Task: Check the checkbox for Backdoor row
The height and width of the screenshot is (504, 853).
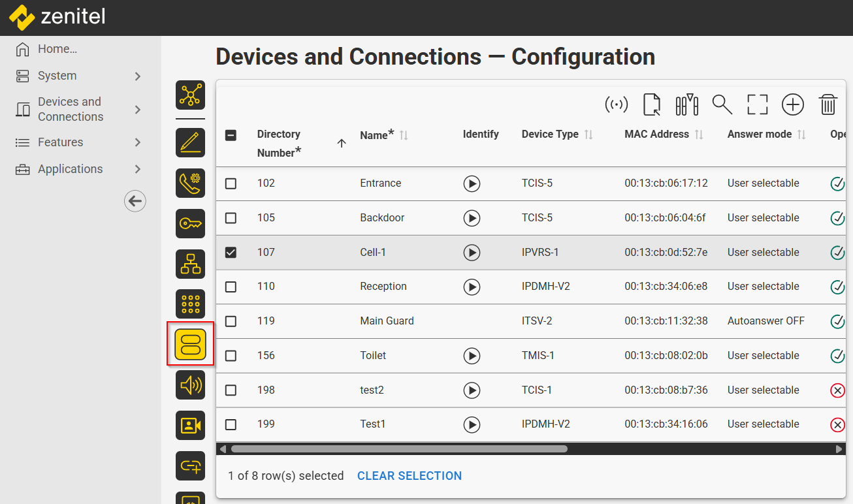Action: 231,218
